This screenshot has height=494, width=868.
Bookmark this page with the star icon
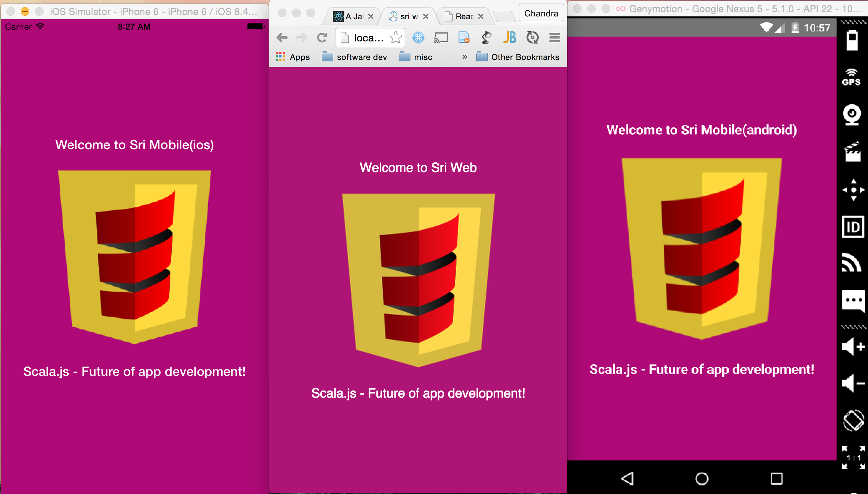(395, 38)
